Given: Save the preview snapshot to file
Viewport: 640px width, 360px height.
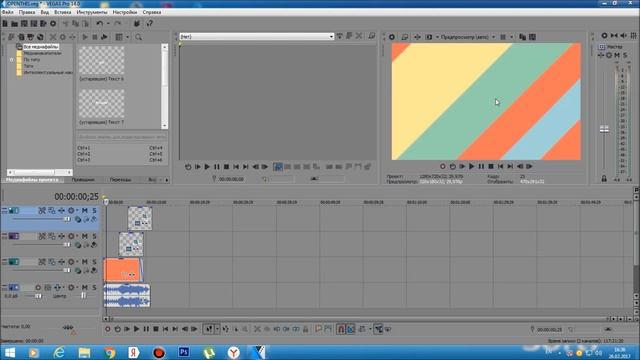Looking at the screenshot, I should click(532, 37).
